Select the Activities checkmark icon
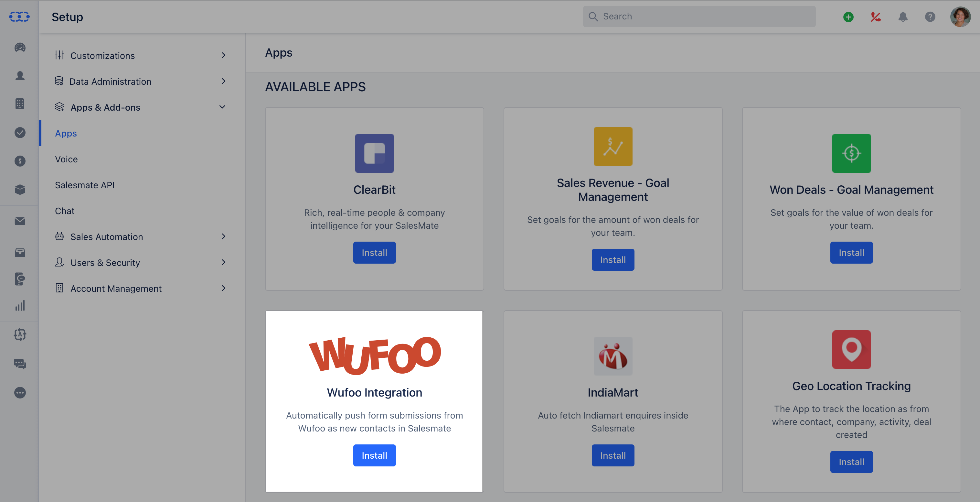 19,133
